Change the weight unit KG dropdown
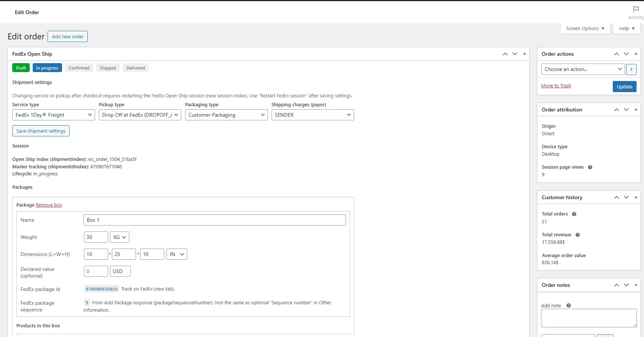Image resolution: width=644 pixels, height=337 pixels. click(x=120, y=237)
